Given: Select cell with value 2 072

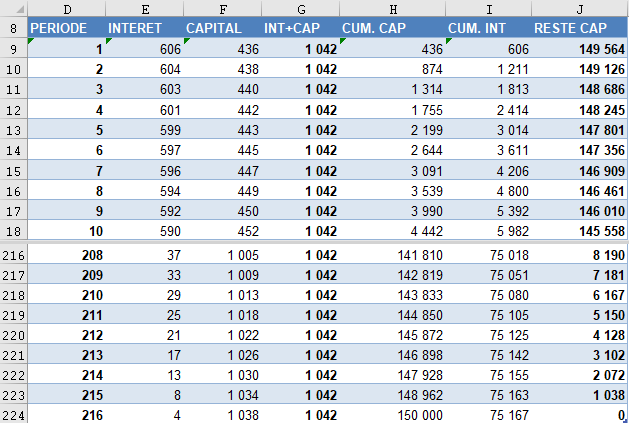Looking at the screenshot, I should 580,375.
